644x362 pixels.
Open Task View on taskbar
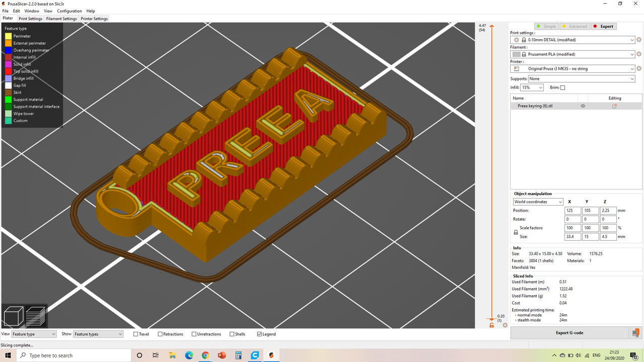pos(155,355)
